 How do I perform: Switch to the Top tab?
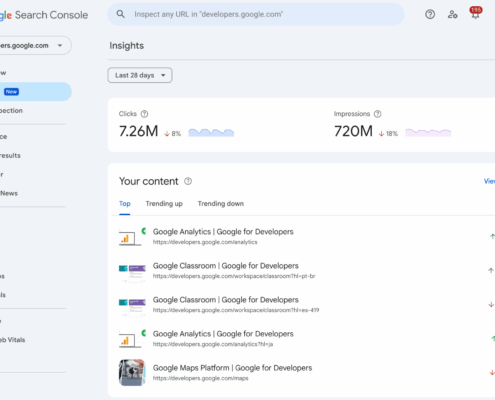(125, 204)
